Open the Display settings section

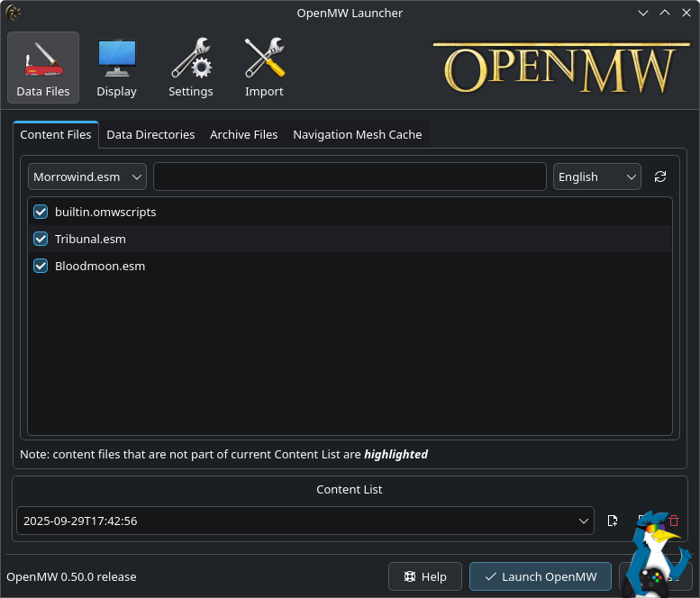coord(116,68)
